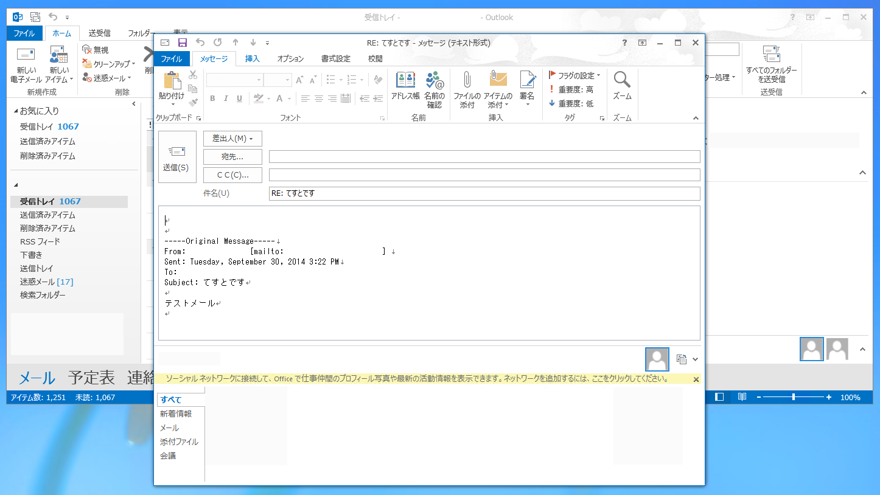
Task: Switch to the Insert (挿入) tab
Action: tap(253, 58)
